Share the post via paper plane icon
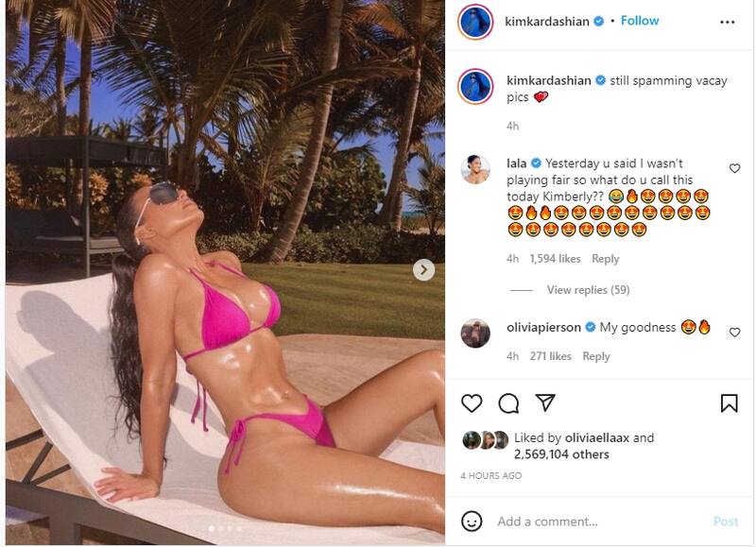 (x=545, y=402)
